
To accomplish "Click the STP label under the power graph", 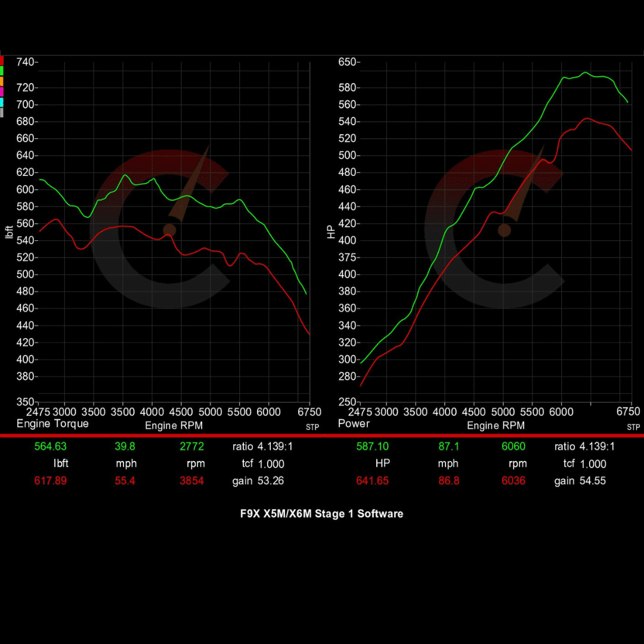I will point(633,427).
